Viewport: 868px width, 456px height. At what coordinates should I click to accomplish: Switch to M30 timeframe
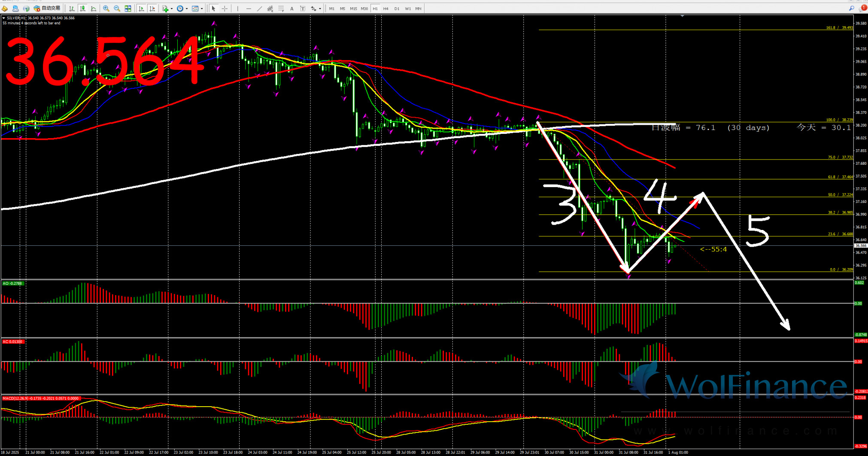pos(364,9)
